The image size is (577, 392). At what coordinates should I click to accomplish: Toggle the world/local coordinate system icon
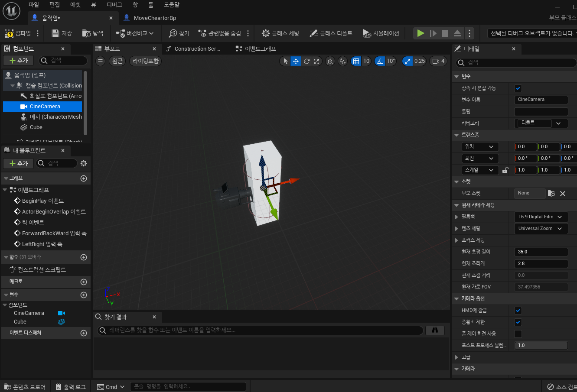point(330,61)
